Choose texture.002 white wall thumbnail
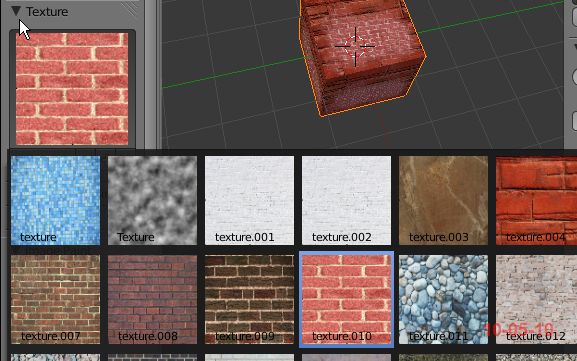Viewport: 577px width, 361px height. [346, 201]
